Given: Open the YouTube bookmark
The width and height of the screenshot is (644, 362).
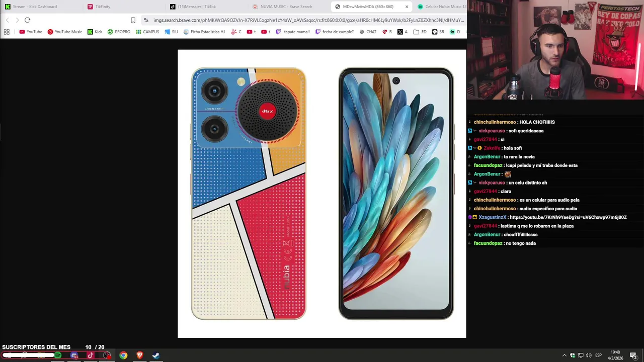Looking at the screenshot, I should pyautogui.click(x=31, y=32).
